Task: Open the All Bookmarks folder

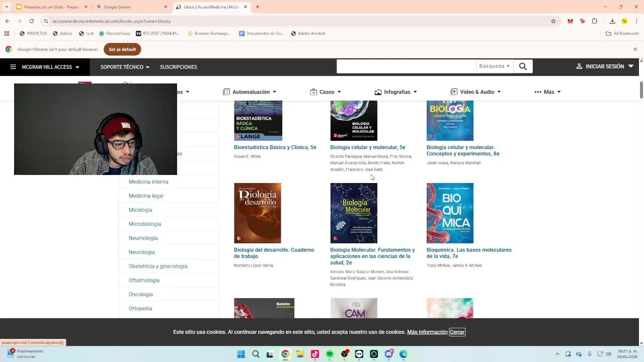Action: [x=622, y=34]
